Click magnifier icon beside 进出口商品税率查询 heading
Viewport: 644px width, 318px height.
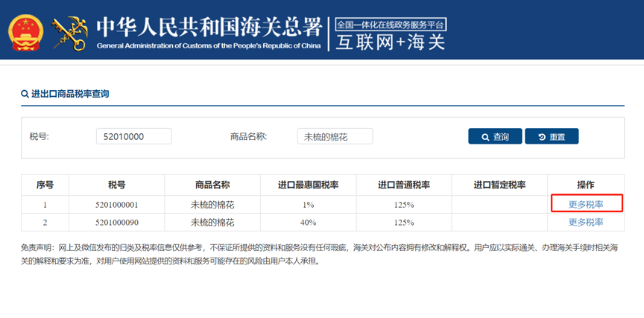pyautogui.click(x=25, y=95)
